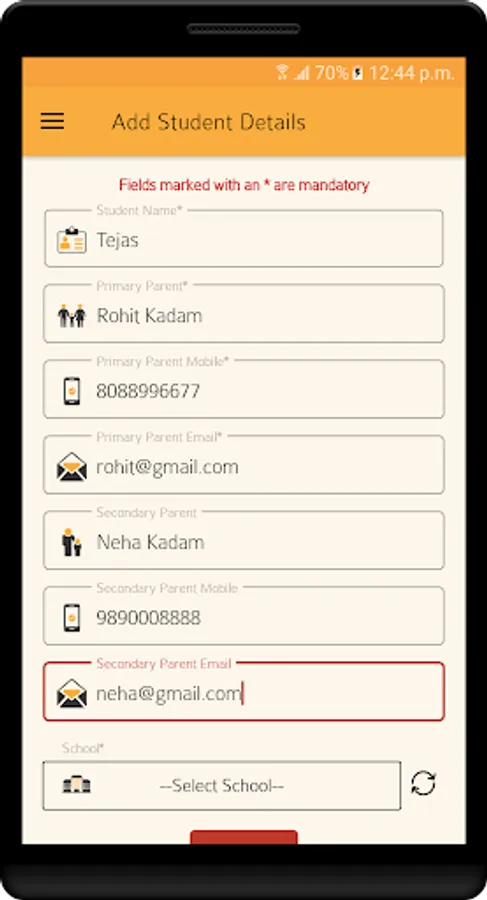487x900 pixels.
Task: Edit email rohit@gmail.com
Action: (244, 465)
